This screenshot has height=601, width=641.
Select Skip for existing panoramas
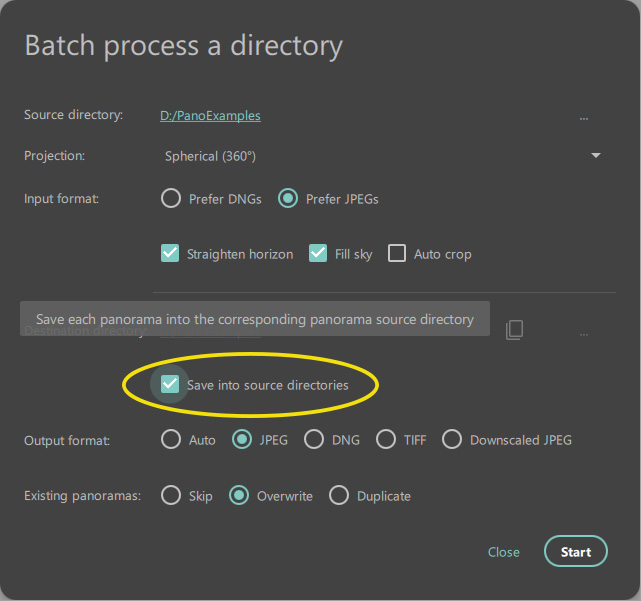coord(171,496)
